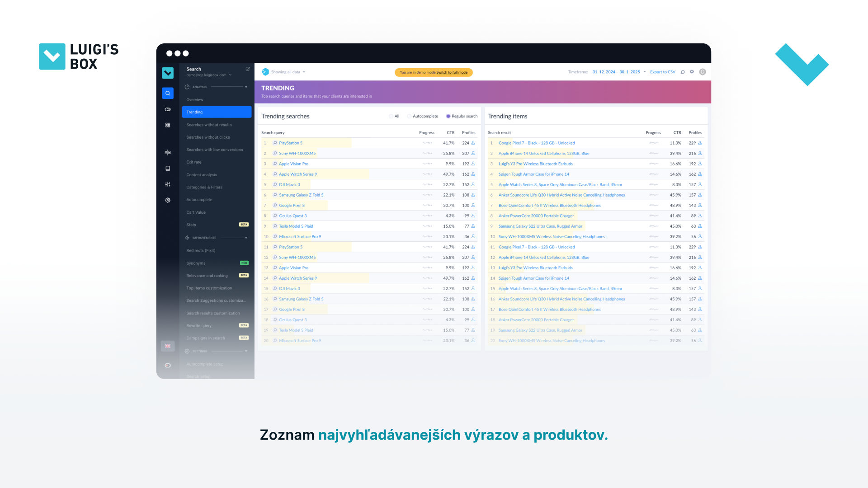Click the magnifier icon beside PlayStation 5 row 1
This screenshot has height=488, width=868.
coord(275,143)
